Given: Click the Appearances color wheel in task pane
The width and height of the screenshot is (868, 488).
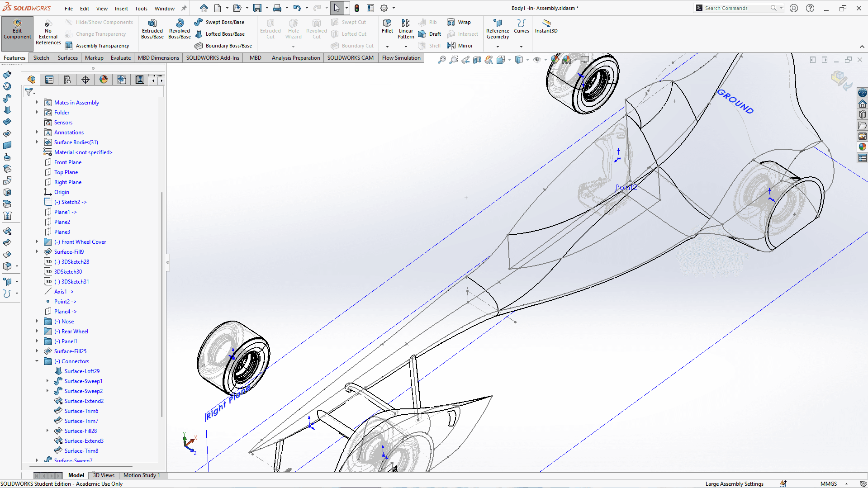Looking at the screenshot, I should tap(862, 147).
